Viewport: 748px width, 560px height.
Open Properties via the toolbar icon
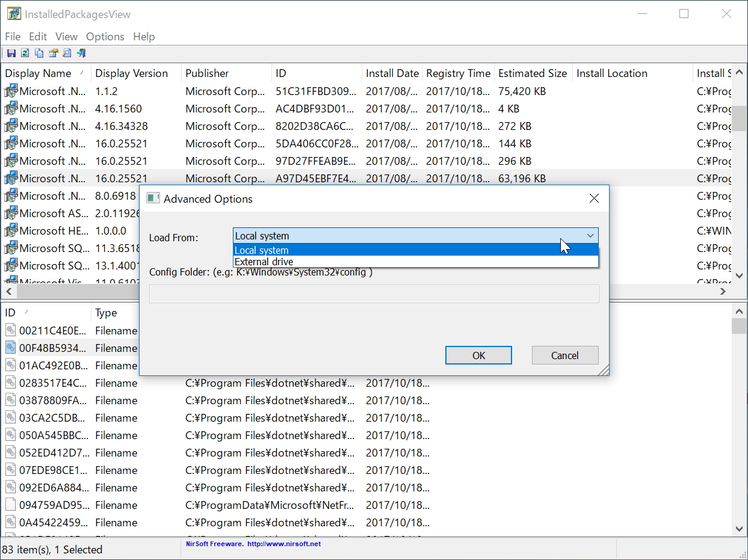pyautogui.click(x=53, y=53)
